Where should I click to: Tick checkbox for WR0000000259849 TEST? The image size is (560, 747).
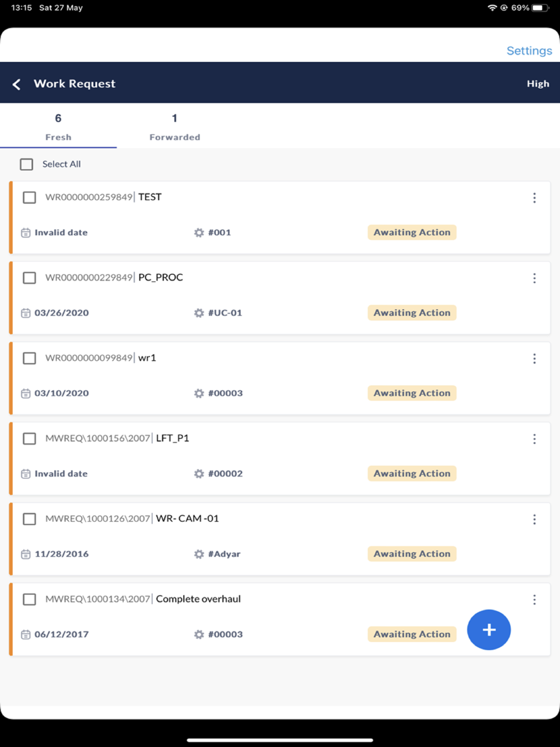(29, 197)
